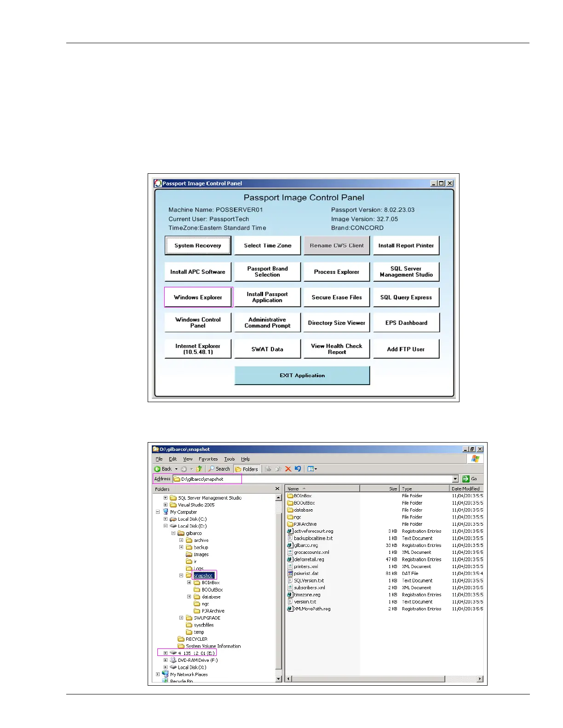
Task: Sort by the Type column header
Action: click(x=424, y=489)
